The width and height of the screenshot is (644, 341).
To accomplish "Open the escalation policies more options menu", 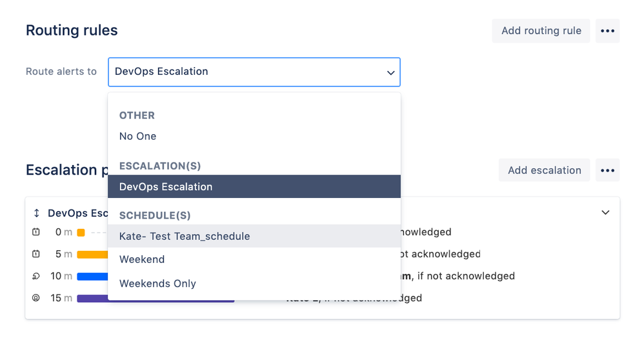I will point(607,170).
